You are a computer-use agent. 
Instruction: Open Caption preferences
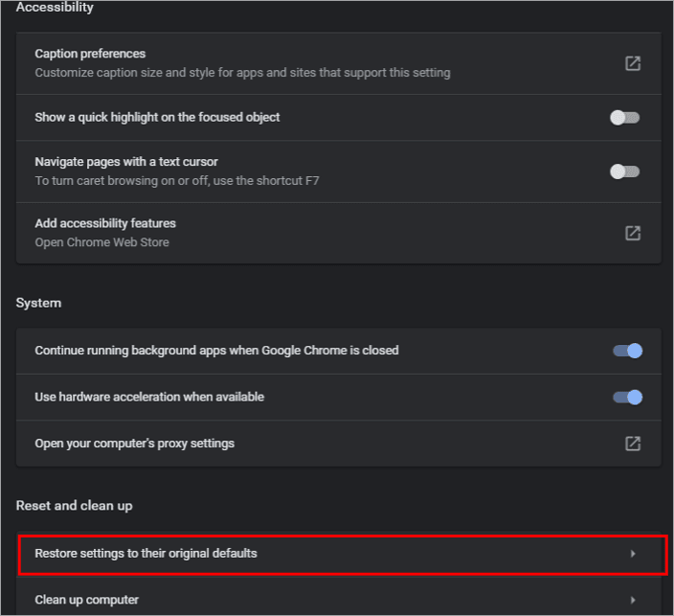[90, 54]
